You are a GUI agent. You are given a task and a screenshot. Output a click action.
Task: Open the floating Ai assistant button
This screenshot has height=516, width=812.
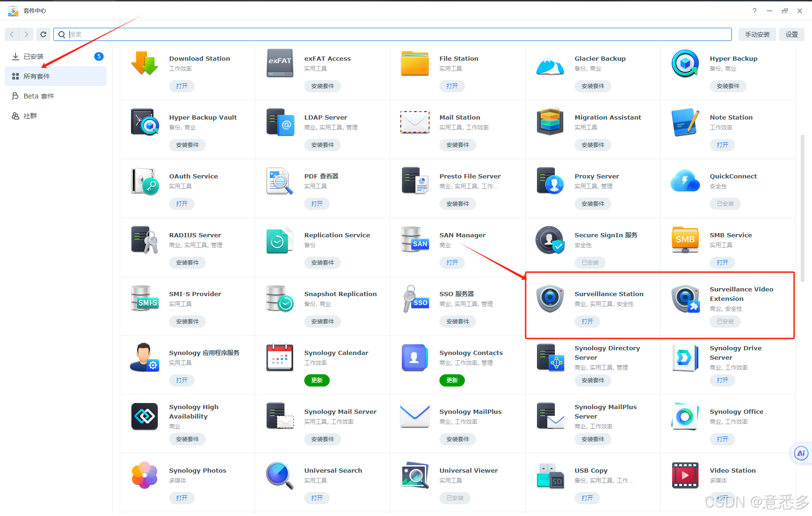click(801, 453)
